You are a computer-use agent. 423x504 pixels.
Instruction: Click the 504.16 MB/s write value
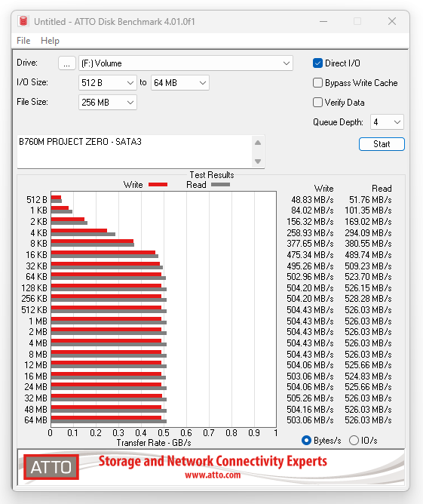[310, 409]
